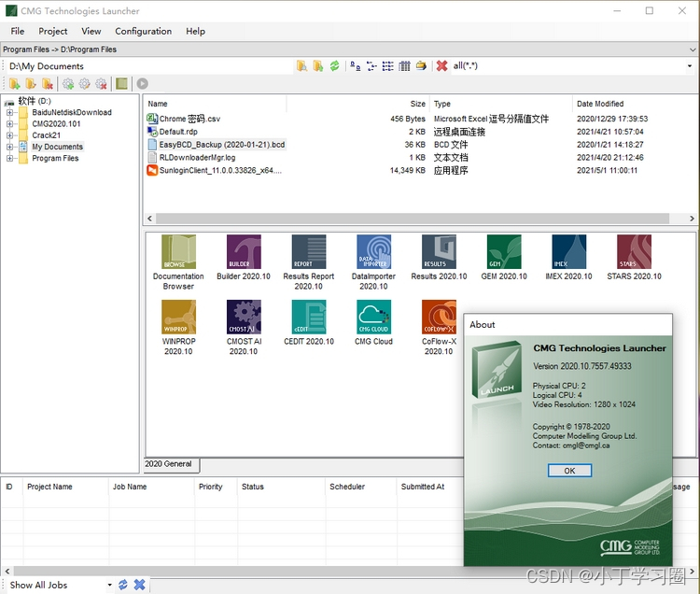Viewport: 700px width, 594px height.
Task: Click OK in the About dialog
Action: pos(569,471)
